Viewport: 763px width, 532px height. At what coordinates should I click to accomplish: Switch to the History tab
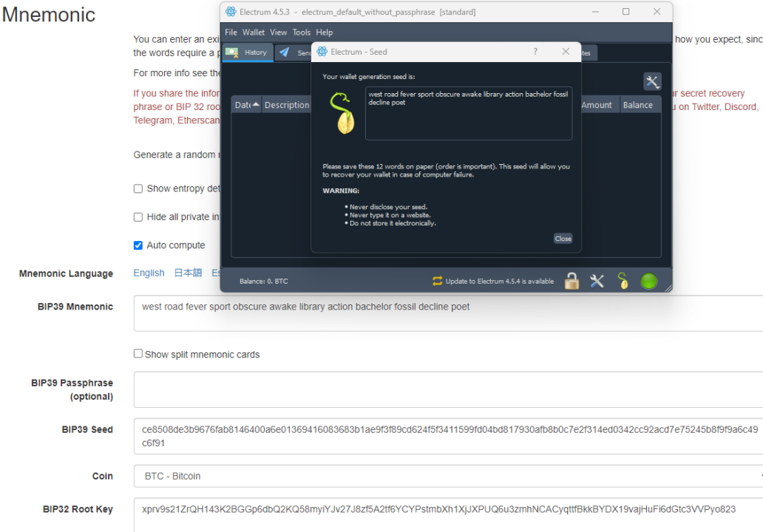click(248, 52)
